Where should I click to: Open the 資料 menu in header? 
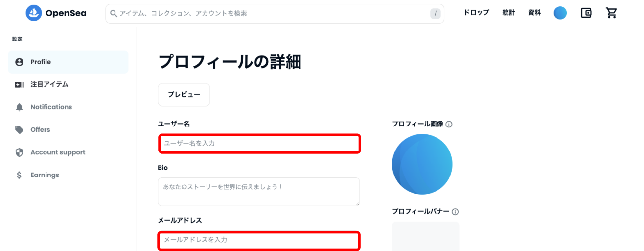tap(534, 13)
